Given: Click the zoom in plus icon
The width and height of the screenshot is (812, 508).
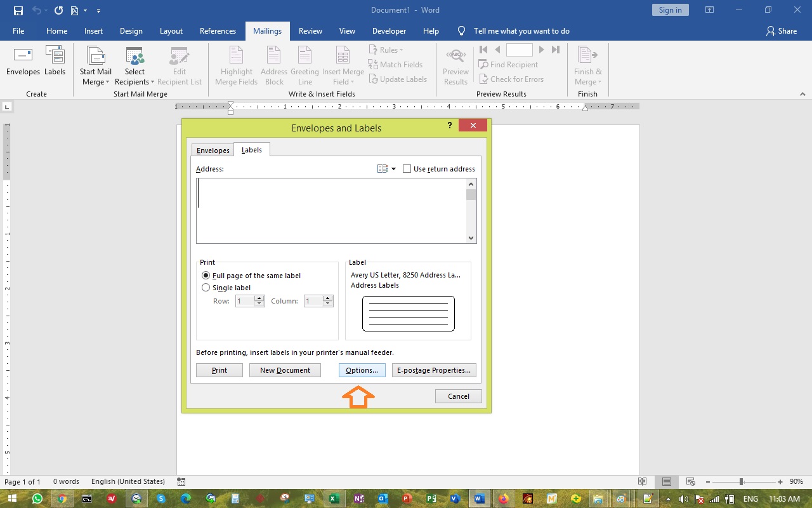Looking at the screenshot, I should (x=781, y=482).
